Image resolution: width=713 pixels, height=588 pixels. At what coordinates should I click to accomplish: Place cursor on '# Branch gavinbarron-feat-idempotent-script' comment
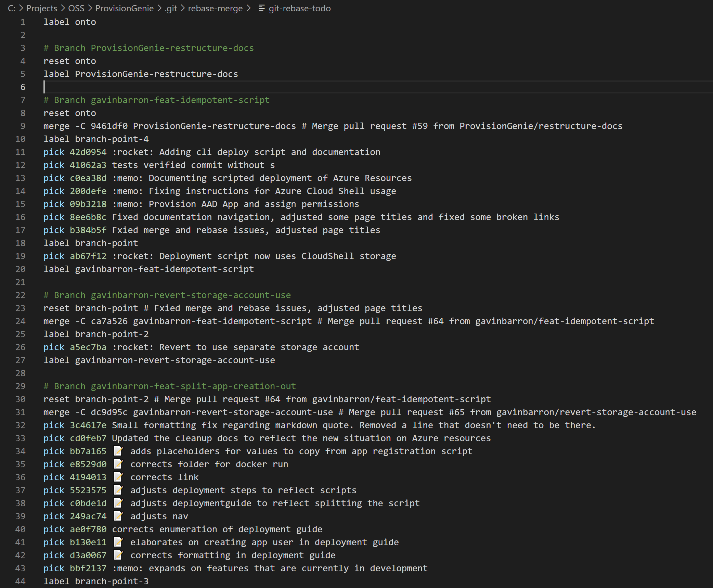(156, 100)
